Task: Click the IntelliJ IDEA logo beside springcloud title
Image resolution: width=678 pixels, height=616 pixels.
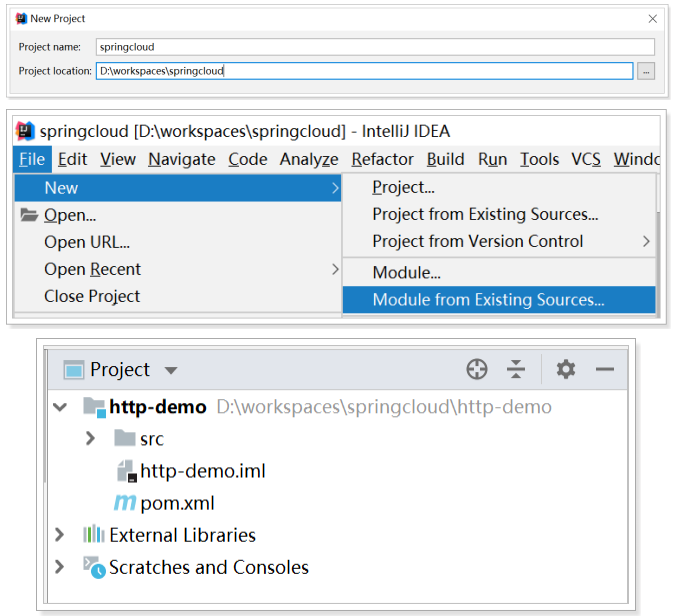Action: click(25, 131)
